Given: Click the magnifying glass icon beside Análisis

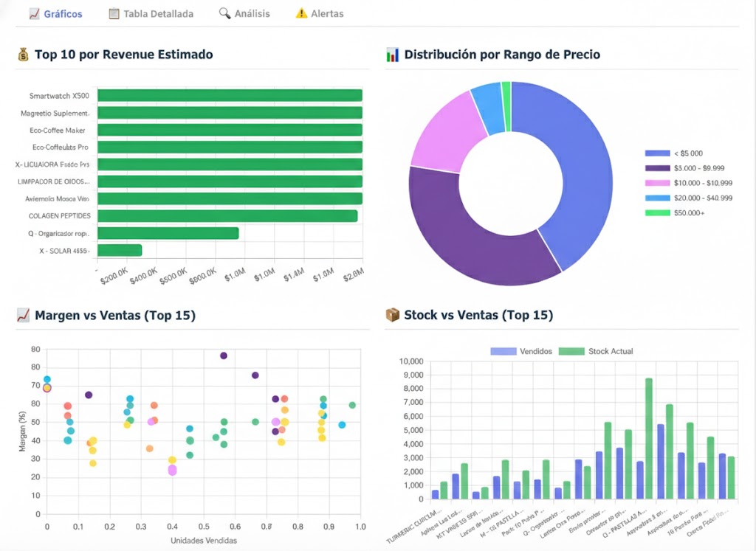Looking at the screenshot, I should click(225, 14).
